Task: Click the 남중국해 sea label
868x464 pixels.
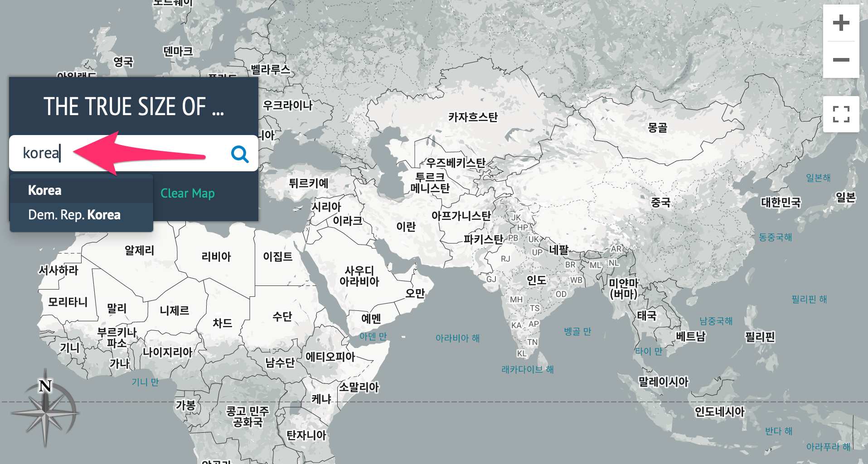Action: pos(716,321)
